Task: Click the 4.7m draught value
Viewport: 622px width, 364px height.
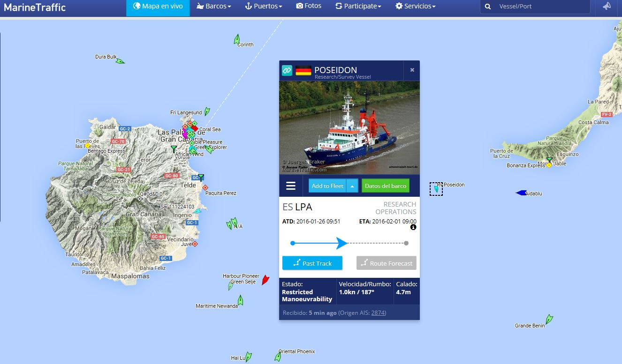Action: (x=403, y=292)
